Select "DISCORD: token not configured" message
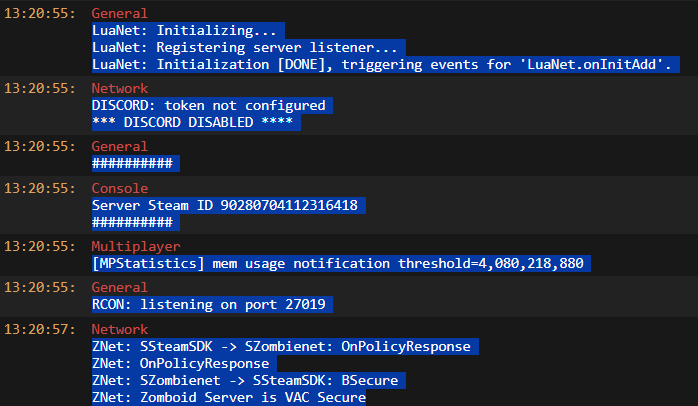Image resolution: width=698 pixels, height=406 pixels. (209, 105)
